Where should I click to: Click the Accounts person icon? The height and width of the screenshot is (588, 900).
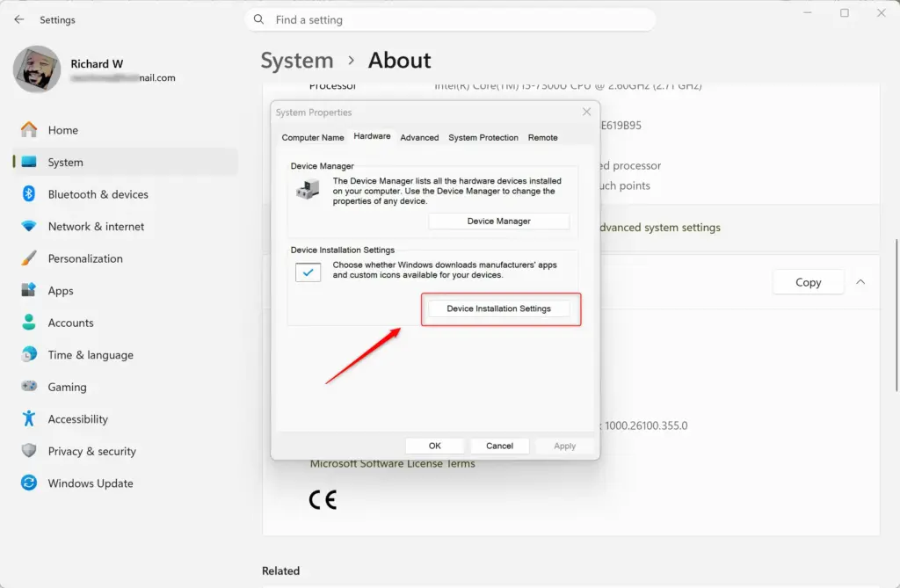(x=29, y=323)
